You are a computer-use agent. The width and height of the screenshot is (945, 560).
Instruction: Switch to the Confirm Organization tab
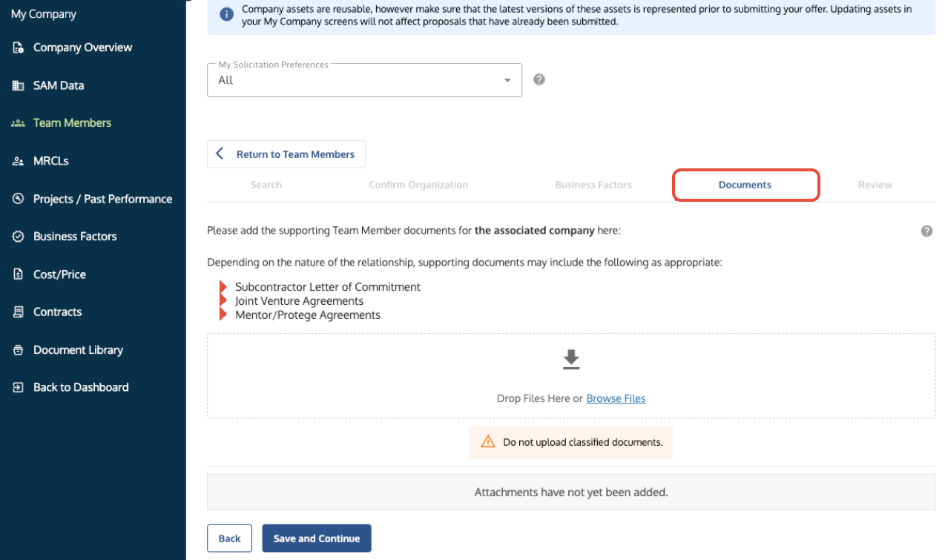click(418, 185)
